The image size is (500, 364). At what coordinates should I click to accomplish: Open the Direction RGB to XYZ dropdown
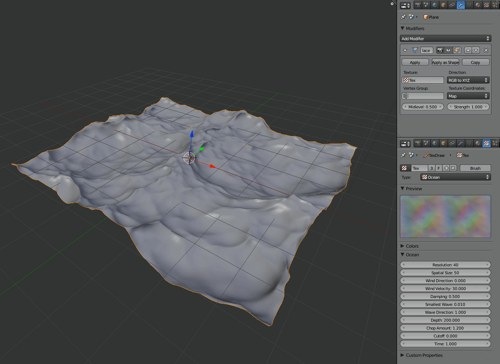click(468, 80)
